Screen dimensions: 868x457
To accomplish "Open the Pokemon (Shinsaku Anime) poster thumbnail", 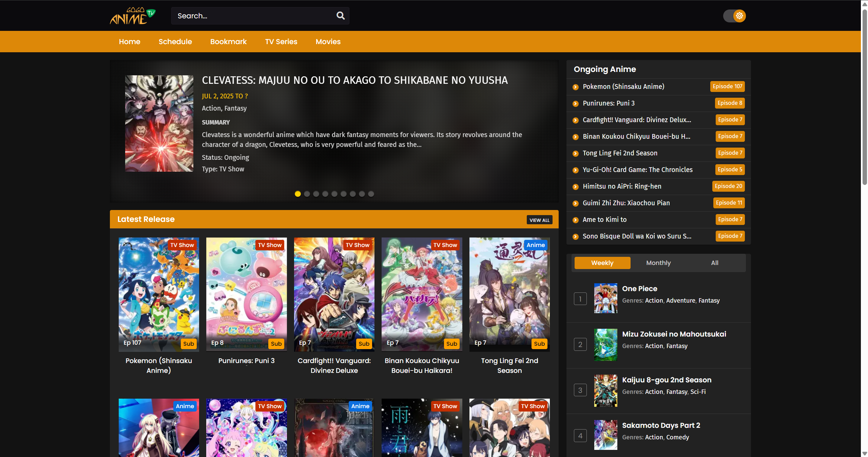I will coord(159,294).
